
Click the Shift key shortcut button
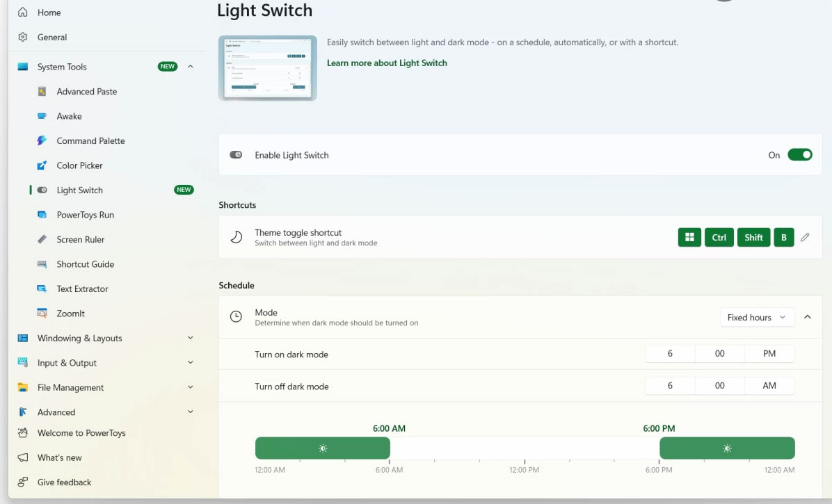coord(753,237)
